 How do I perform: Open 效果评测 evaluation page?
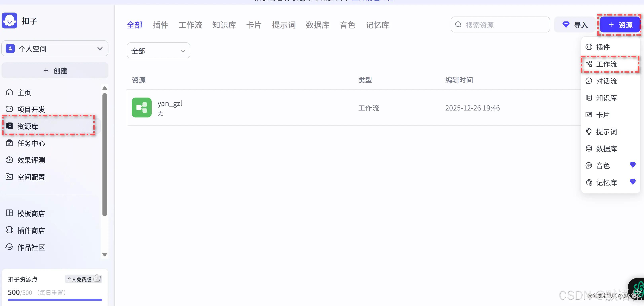pyautogui.click(x=31, y=160)
